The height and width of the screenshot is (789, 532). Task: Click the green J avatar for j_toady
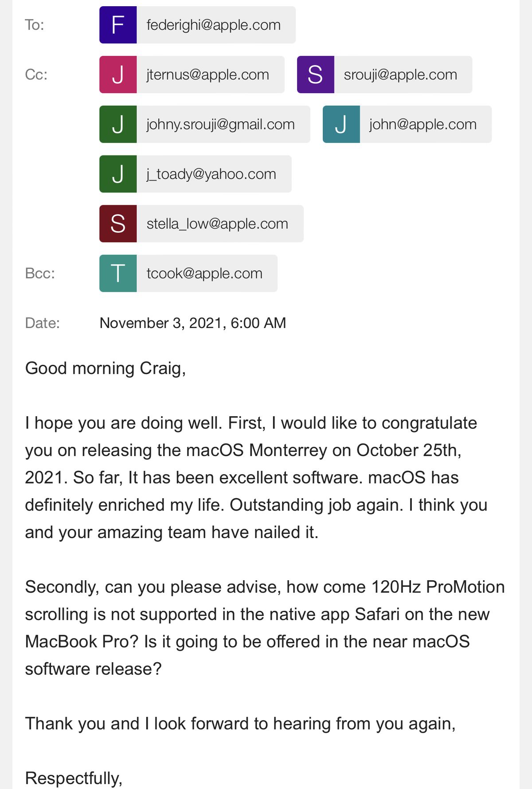point(118,174)
